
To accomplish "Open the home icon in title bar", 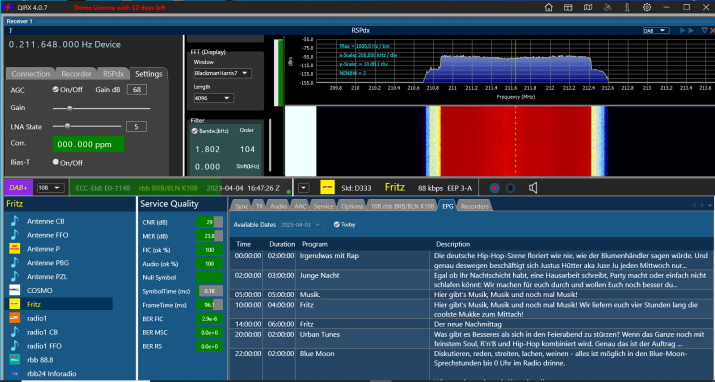I will point(549,7).
